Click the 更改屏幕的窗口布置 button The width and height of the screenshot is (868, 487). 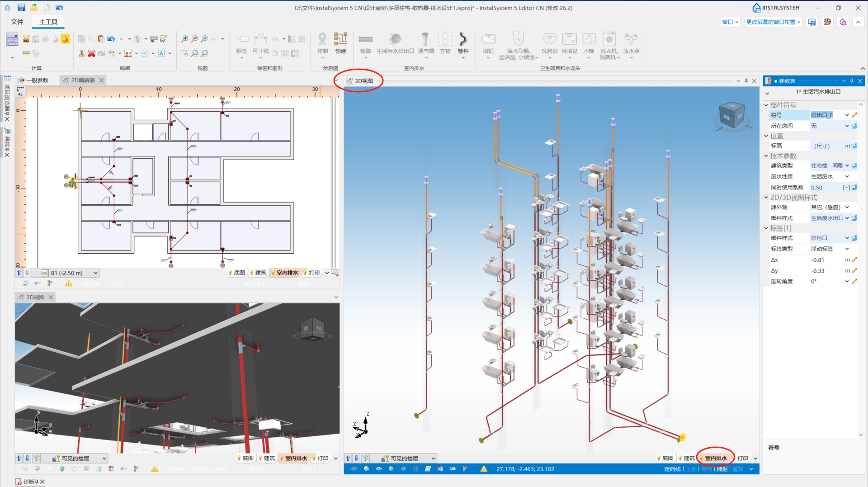(773, 22)
